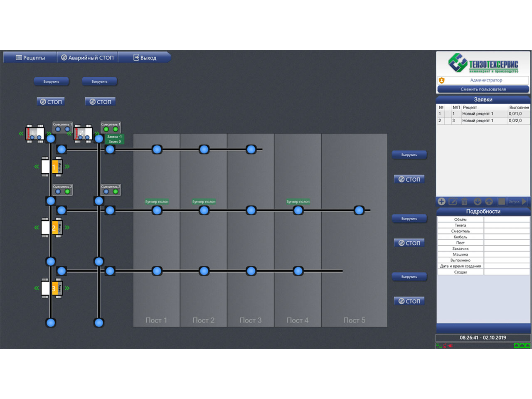Screen dimensions: 532x399
Task: Toggle left Смеситель 1 indicator panel
Action: pyautogui.click(x=62, y=127)
